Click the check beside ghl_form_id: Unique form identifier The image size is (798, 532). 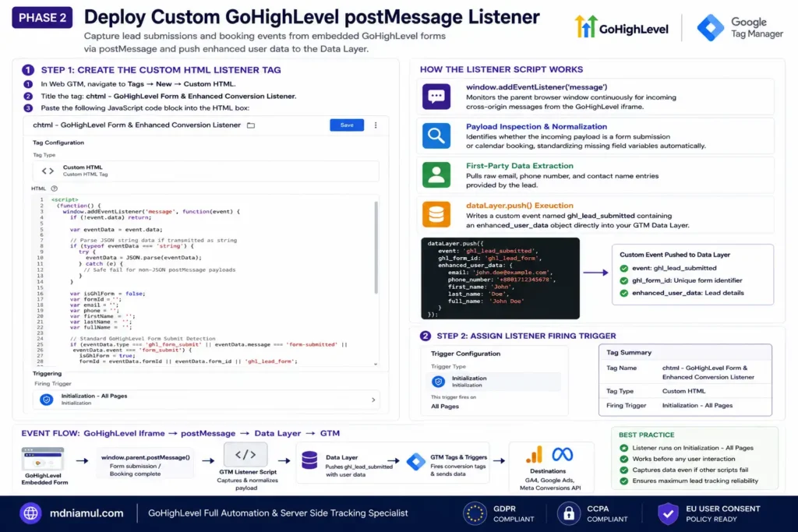tap(624, 280)
